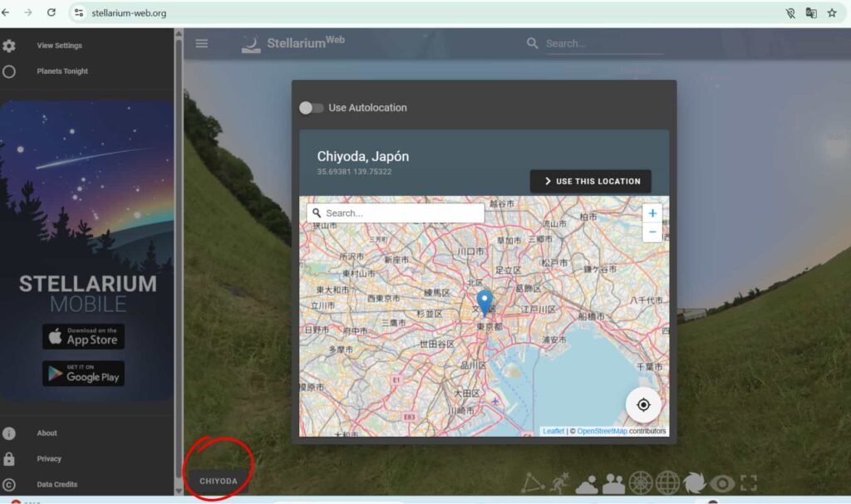The width and height of the screenshot is (851, 504).
Task: Enable Use Autolocation switch
Action: [x=311, y=108]
